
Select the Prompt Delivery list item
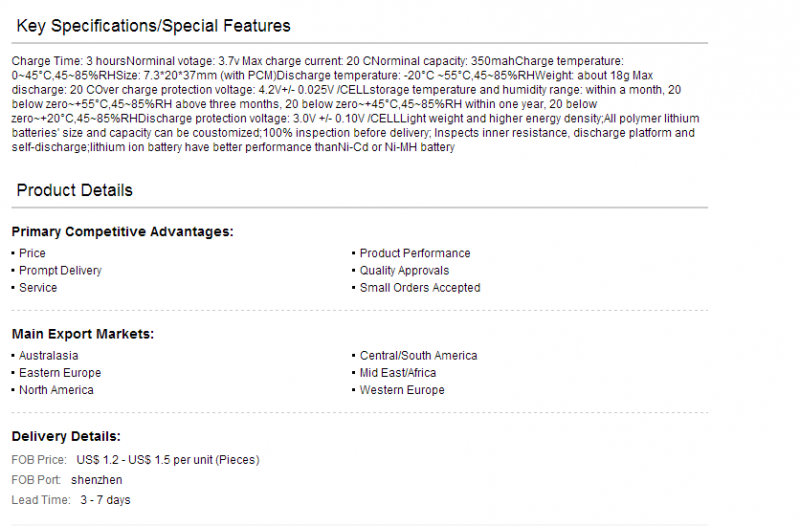pos(60,270)
